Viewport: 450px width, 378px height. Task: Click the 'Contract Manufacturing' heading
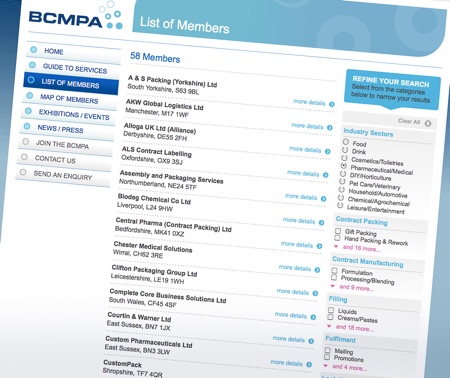click(368, 262)
